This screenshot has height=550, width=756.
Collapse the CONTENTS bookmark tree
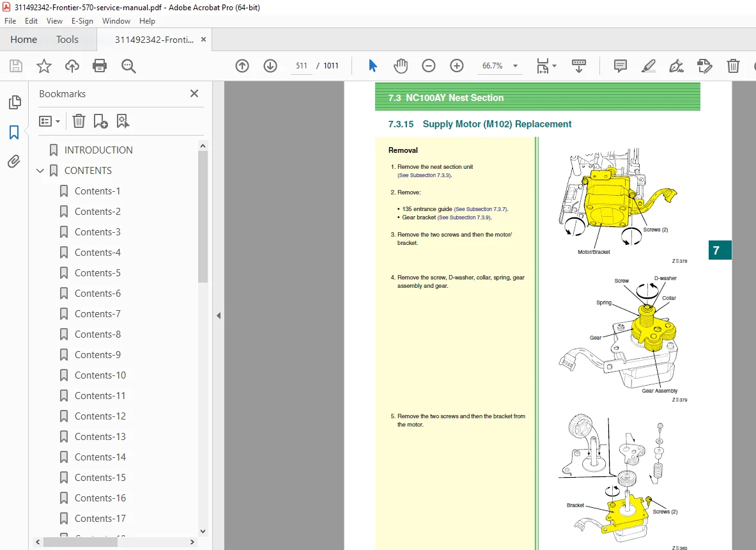pyautogui.click(x=40, y=171)
